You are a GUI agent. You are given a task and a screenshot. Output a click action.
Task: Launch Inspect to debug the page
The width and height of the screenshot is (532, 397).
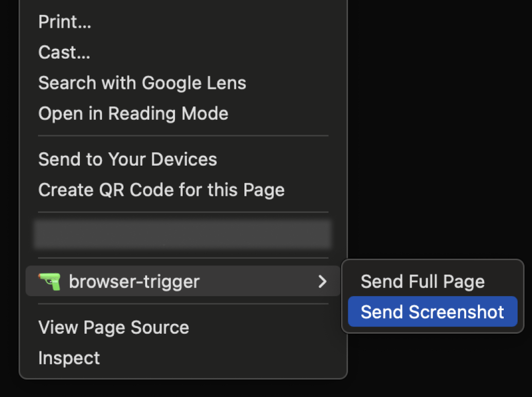pyautogui.click(x=69, y=357)
